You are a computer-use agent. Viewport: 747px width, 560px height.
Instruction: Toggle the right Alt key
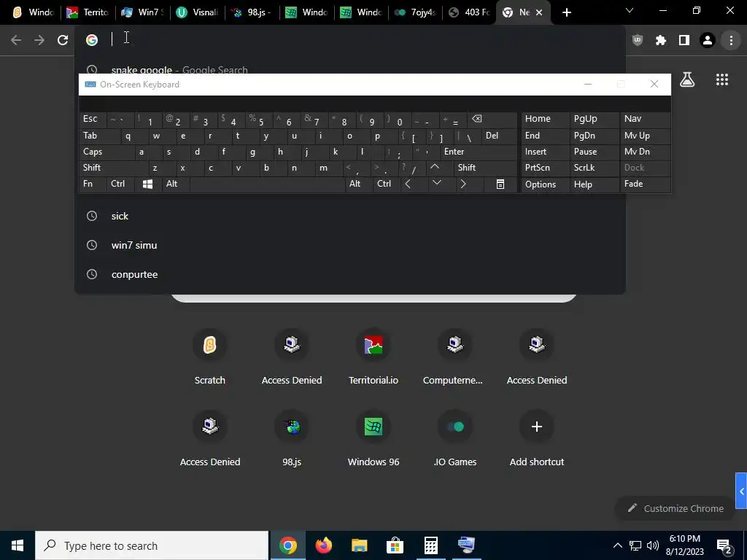(358, 184)
